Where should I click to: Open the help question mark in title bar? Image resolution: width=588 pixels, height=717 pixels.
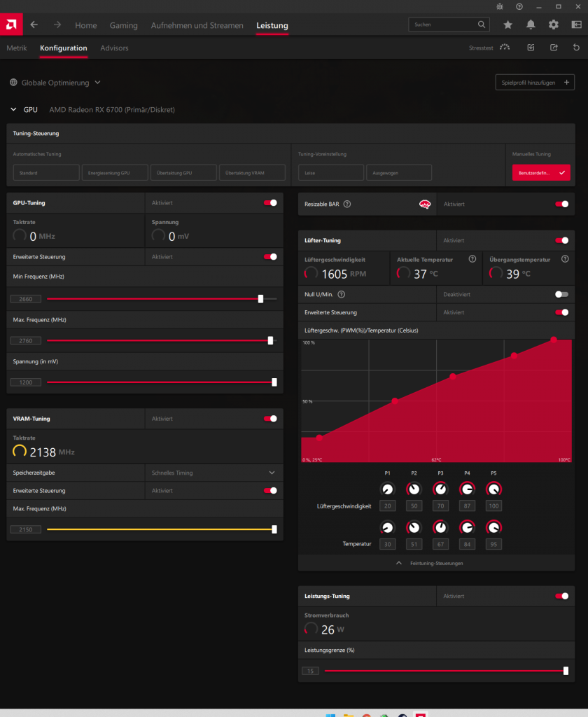pyautogui.click(x=519, y=7)
